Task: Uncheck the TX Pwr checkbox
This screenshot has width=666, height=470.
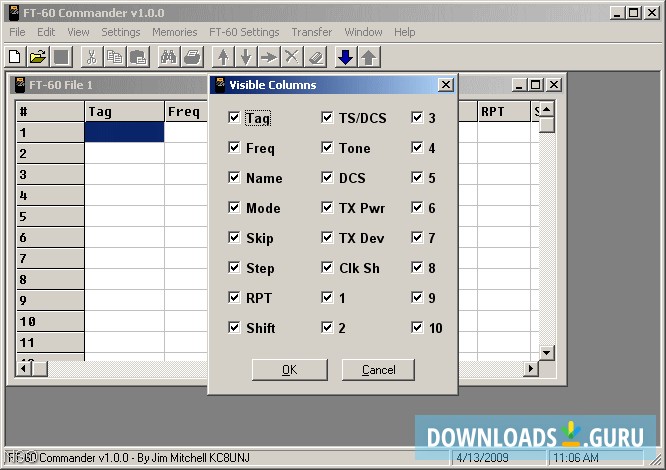Action: coord(327,207)
